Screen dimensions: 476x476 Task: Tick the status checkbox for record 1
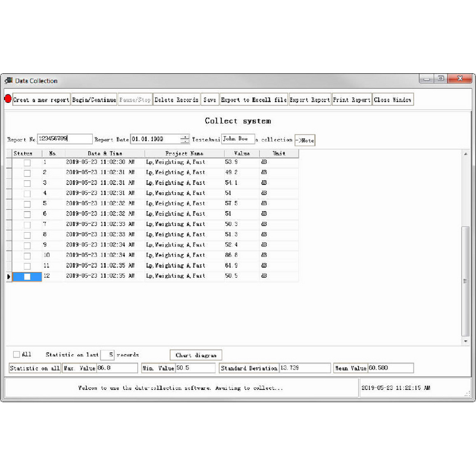(27, 162)
